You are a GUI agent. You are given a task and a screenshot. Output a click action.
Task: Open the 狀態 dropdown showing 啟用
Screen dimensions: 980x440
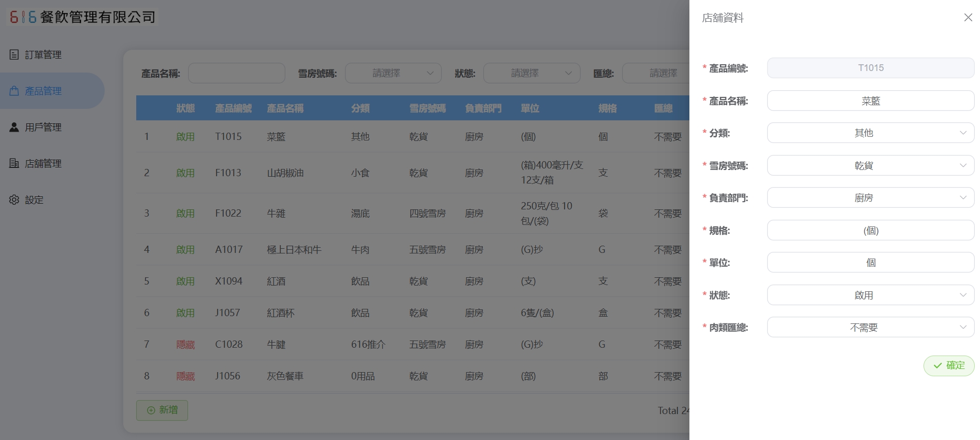[870, 295]
